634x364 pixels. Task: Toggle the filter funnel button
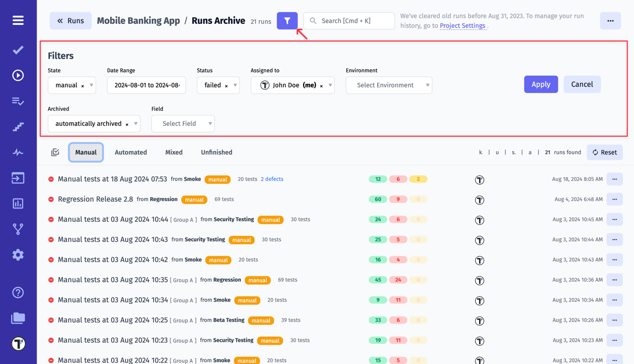click(287, 21)
